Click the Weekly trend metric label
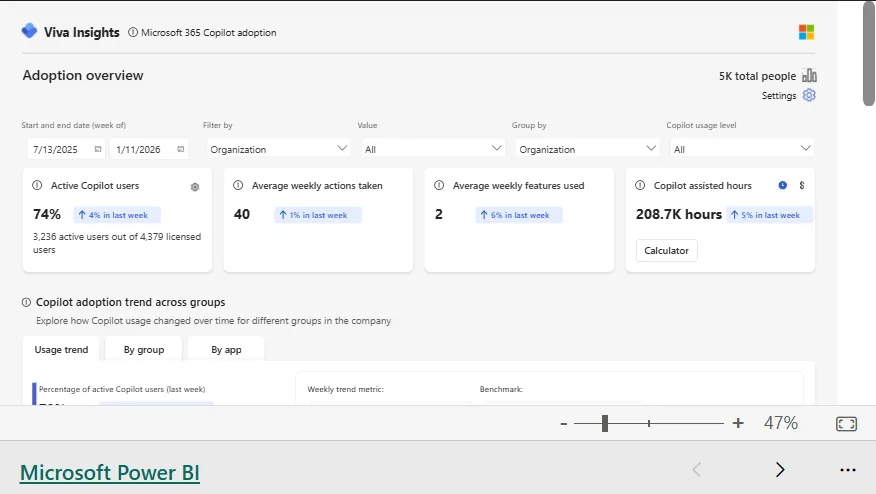 pyautogui.click(x=345, y=389)
